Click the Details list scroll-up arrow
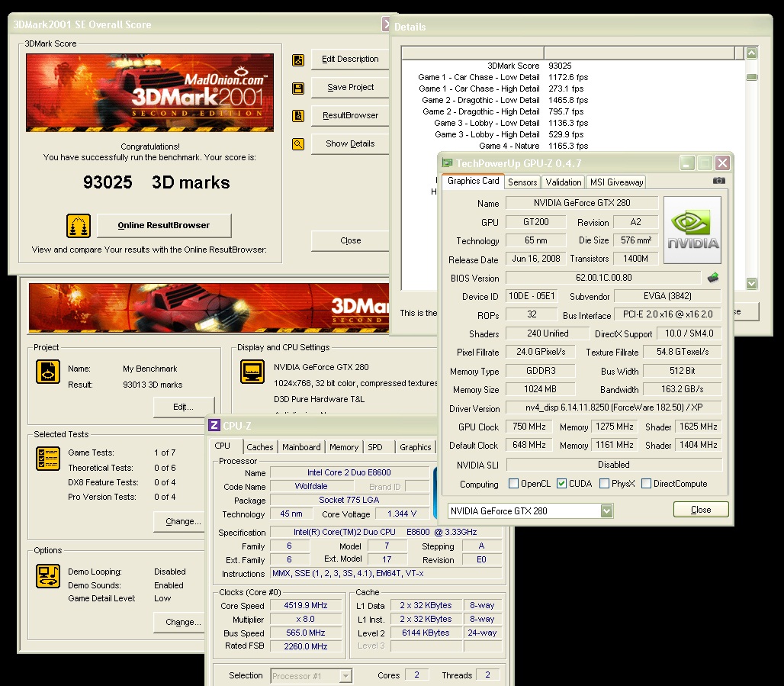The image size is (784, 686). (x=752, y=53)
